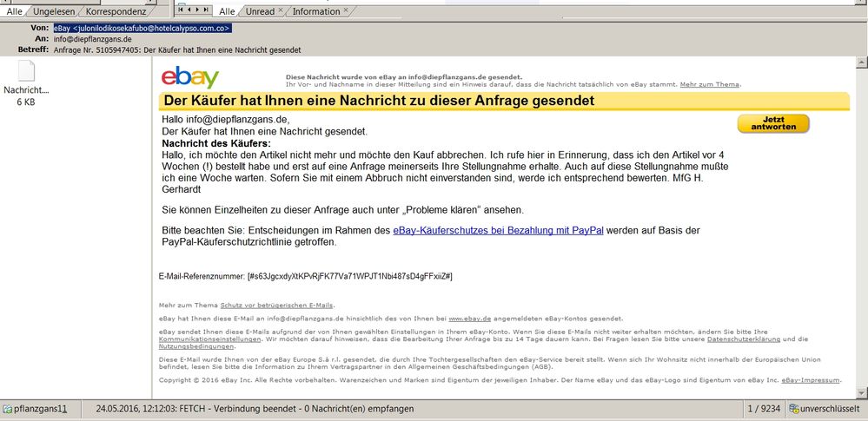Screen dimensions: 868x421
Task: Click the yellow headline Der Käufer hat Ihnen eine Nachricht
Action: pyautogui.click(x=379, y=101)
